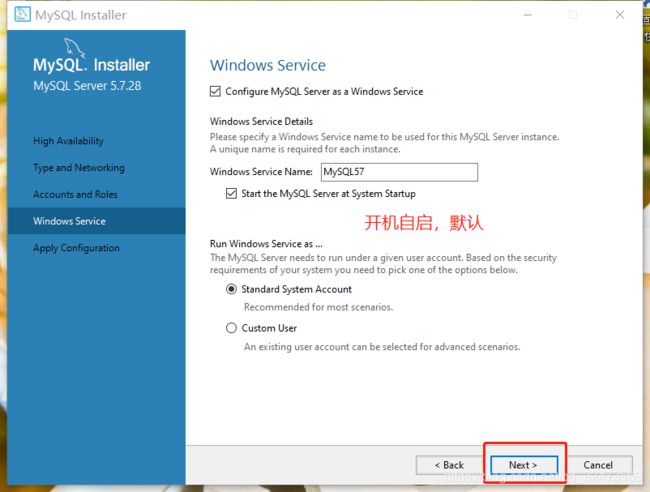Click the 'MySQL Server 5.7.28' sidebar text
The image size is (650, 492).
click(x=87, y=86)
